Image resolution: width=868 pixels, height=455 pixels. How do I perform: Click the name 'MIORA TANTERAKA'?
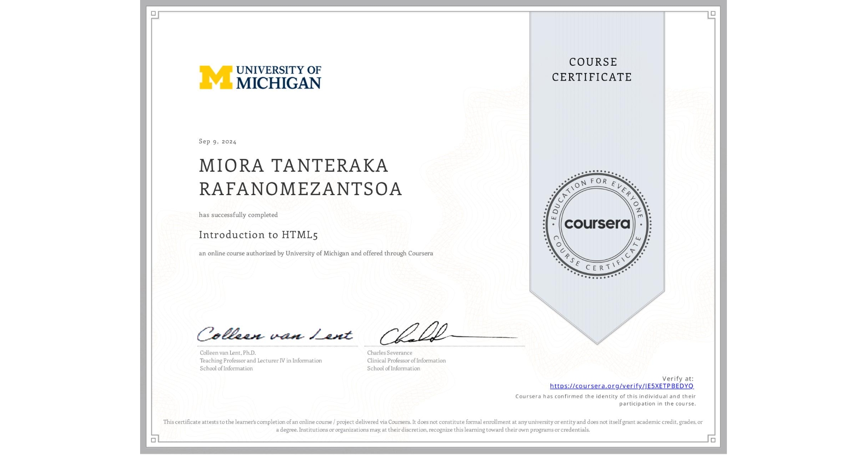pos(293,166)
